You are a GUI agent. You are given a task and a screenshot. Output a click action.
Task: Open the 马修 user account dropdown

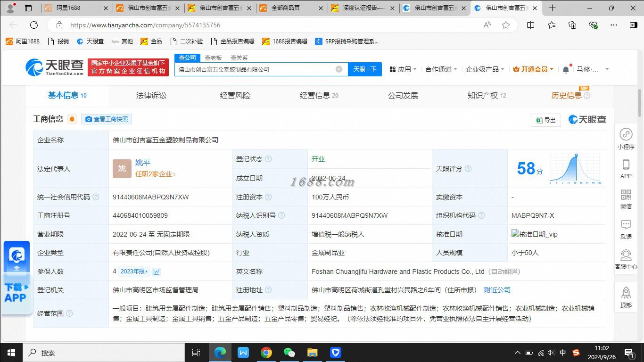pyautogui.click(x=593, y=69)
